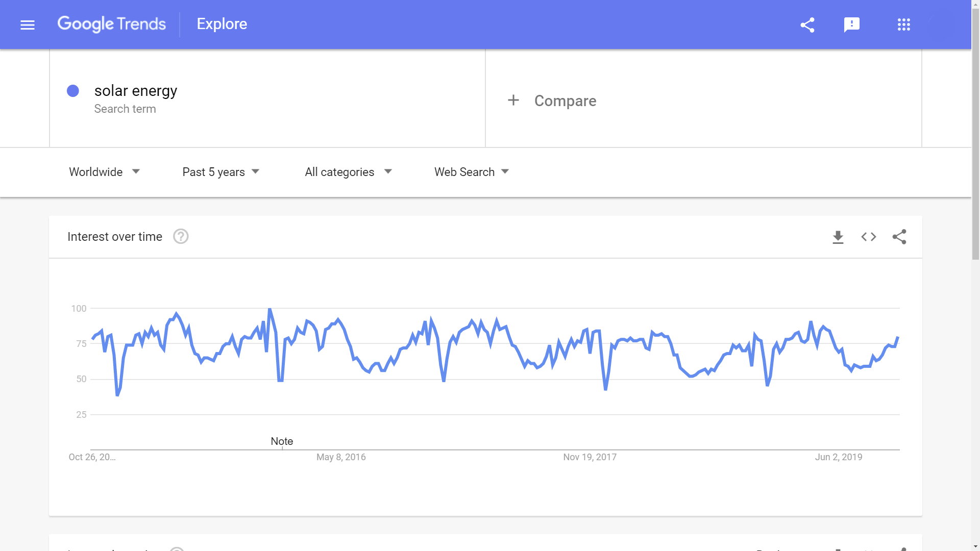
Task: Click the plus icon beside Compare
Action: 513,101
